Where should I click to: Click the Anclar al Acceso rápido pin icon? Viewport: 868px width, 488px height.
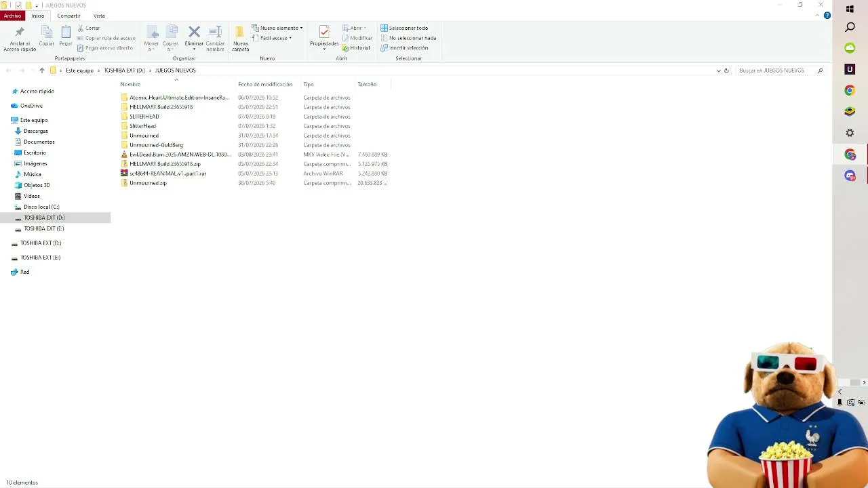(20, 33)
